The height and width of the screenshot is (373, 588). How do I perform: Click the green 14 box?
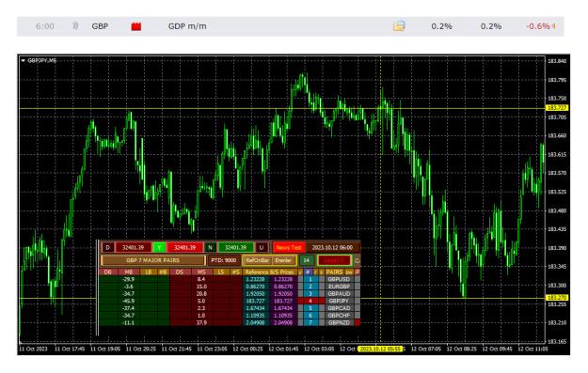click(307, 260)
